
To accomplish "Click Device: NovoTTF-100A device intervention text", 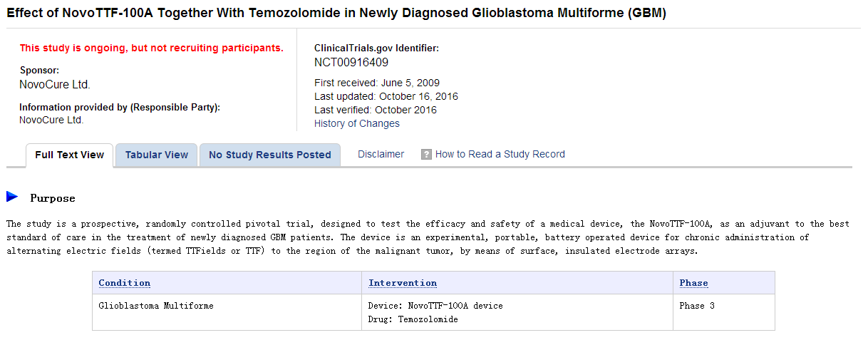I will pyautogui.click(x=435, y=306).
